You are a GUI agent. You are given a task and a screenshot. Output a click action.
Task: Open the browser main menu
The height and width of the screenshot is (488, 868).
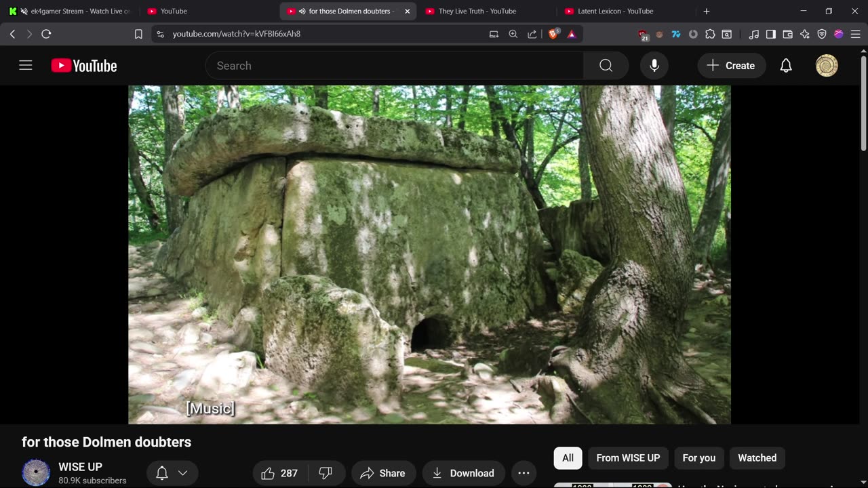pyautogui.click(x=856, y=34)
